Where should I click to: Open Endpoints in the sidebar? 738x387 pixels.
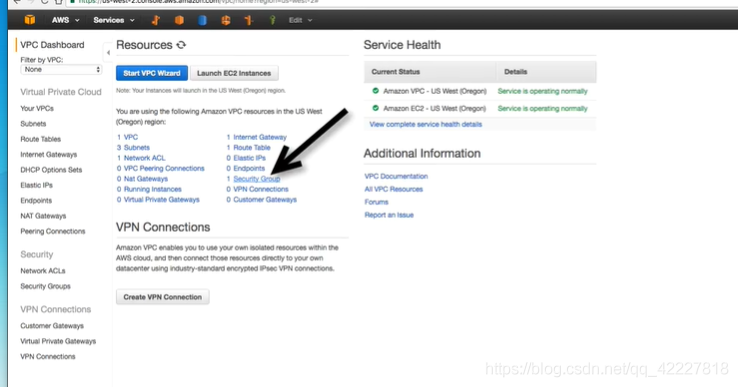point(36,201)
